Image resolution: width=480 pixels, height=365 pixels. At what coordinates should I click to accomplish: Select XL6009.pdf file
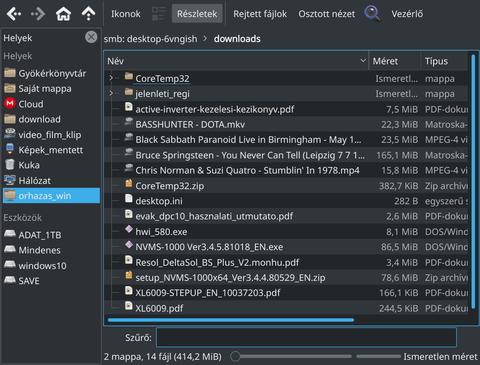[x=286, y=308]
